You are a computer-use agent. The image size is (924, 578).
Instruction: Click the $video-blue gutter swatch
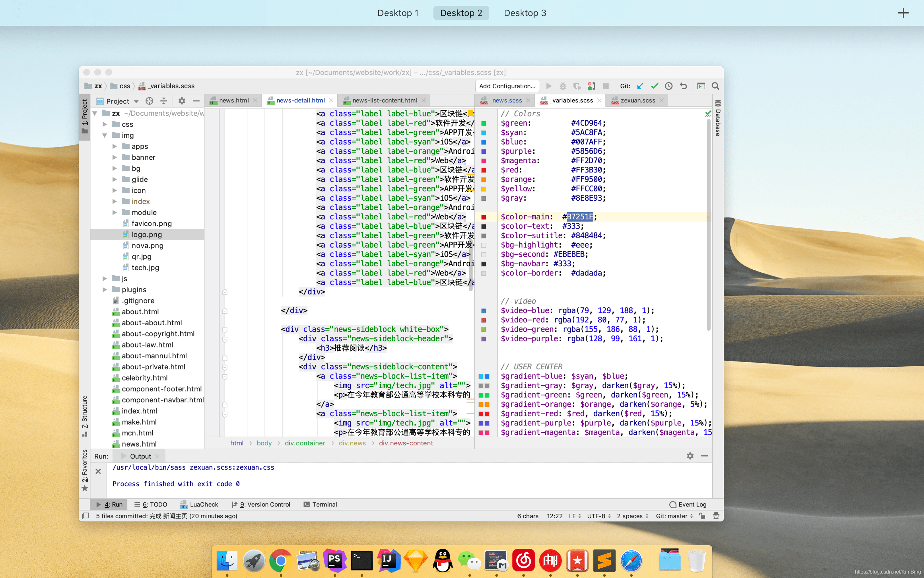click(x=483, y=311)
